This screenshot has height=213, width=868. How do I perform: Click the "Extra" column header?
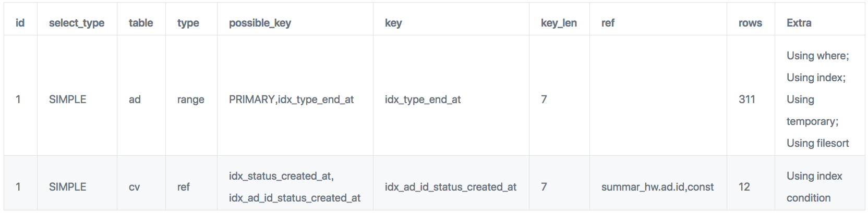tap(799, 23)
